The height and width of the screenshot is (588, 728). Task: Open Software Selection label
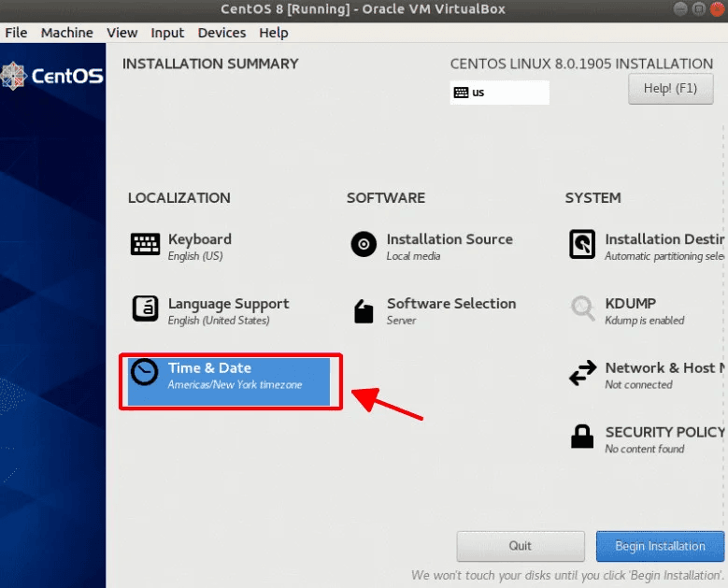[x=451, y=303]
